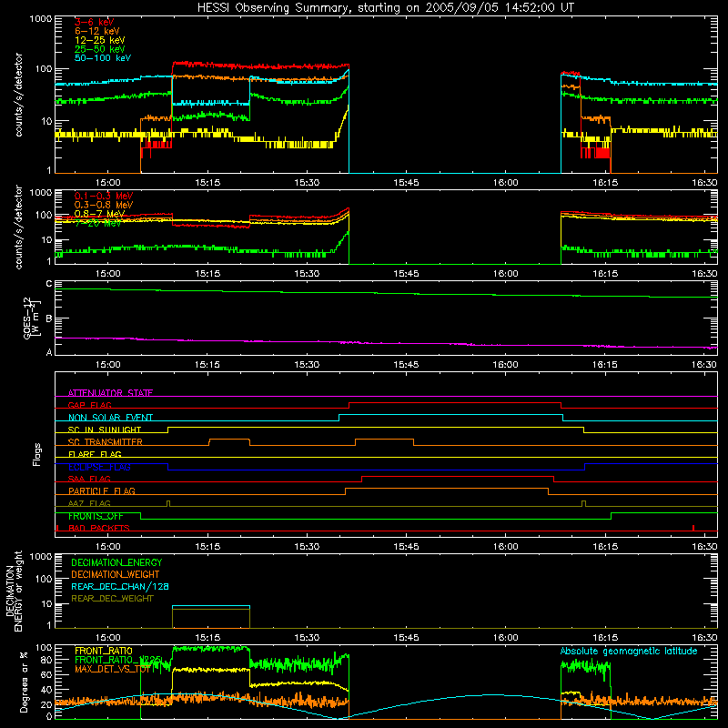Click the 16:00 tick label under GOES panel
The image size is (728, 728).
(x=506, y=365)
